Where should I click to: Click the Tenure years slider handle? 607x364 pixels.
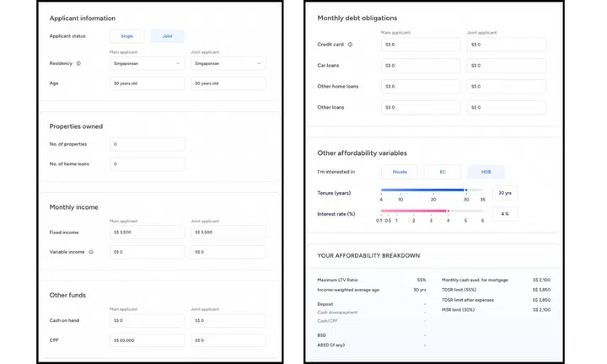466,190
